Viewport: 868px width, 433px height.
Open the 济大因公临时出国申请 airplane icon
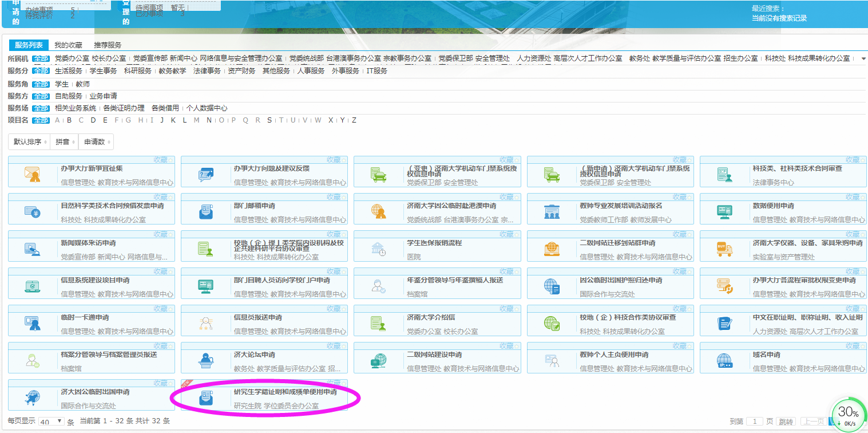(32, 398)
